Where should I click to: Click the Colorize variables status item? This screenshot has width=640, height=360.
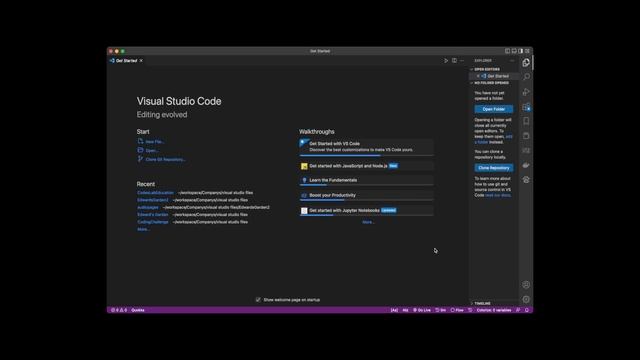494,310
